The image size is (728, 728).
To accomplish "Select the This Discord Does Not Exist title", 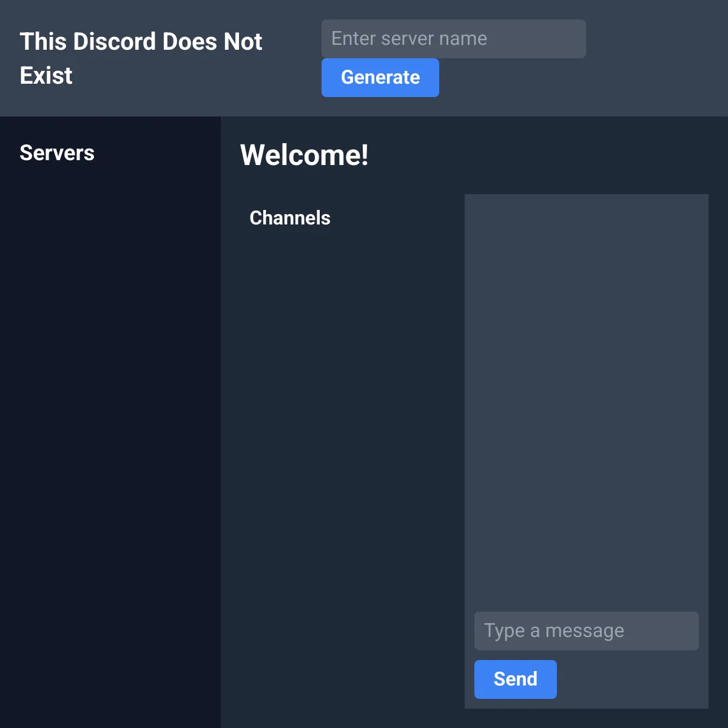I will click(x=141, y=58).
